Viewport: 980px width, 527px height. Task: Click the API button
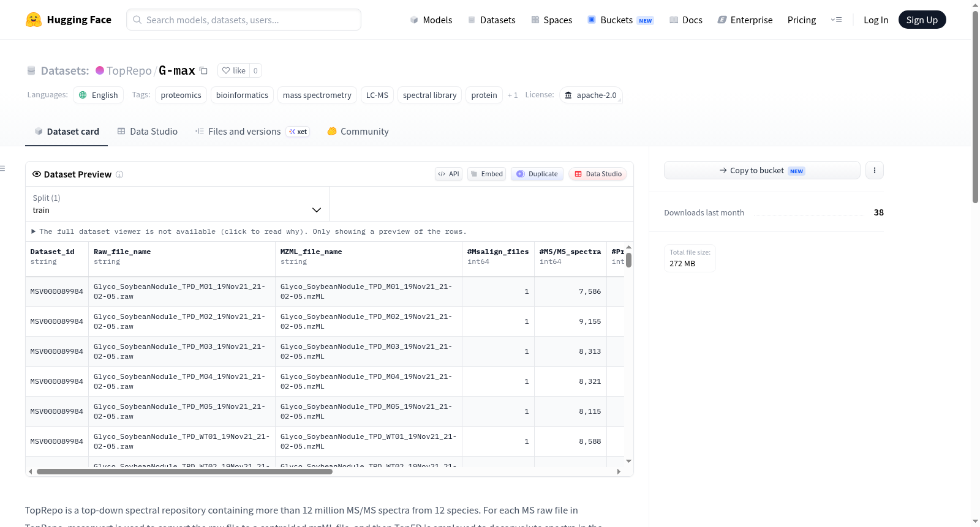point(448,174)
